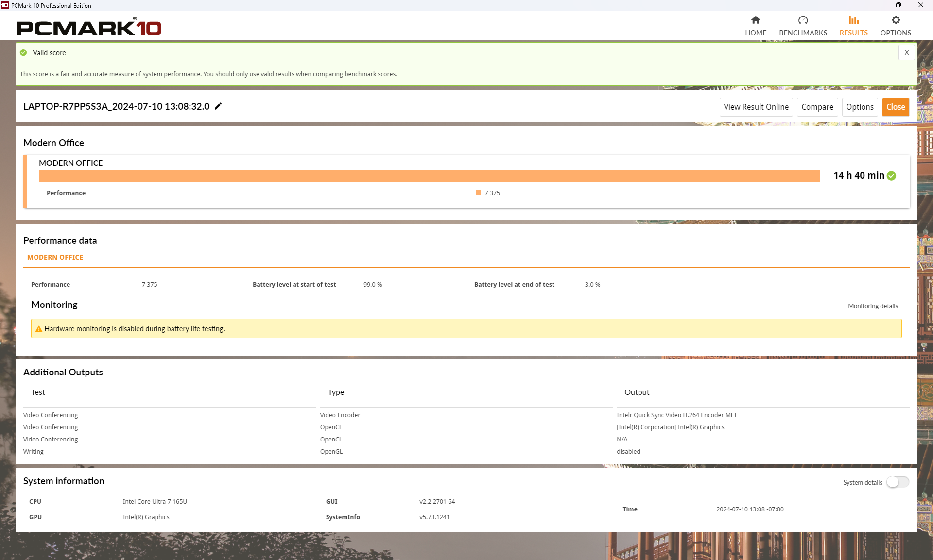Go to BENCHMARKS gauge icon

point(803,20)
